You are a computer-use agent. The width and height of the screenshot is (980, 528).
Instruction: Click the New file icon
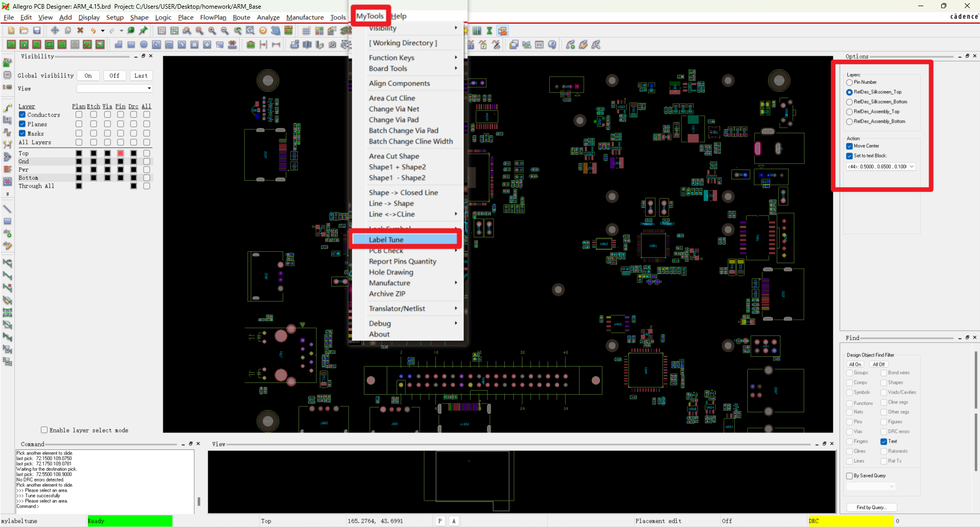click(x=11, y=31)
